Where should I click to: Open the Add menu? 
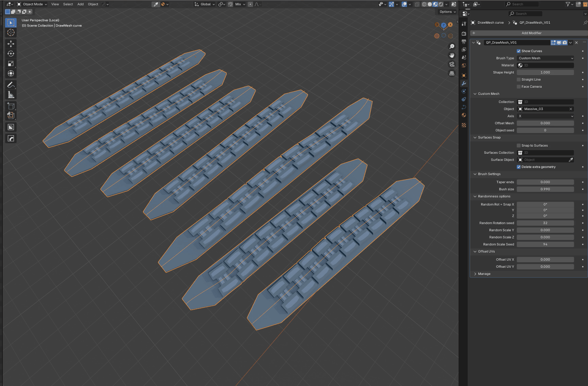[80, 4]
